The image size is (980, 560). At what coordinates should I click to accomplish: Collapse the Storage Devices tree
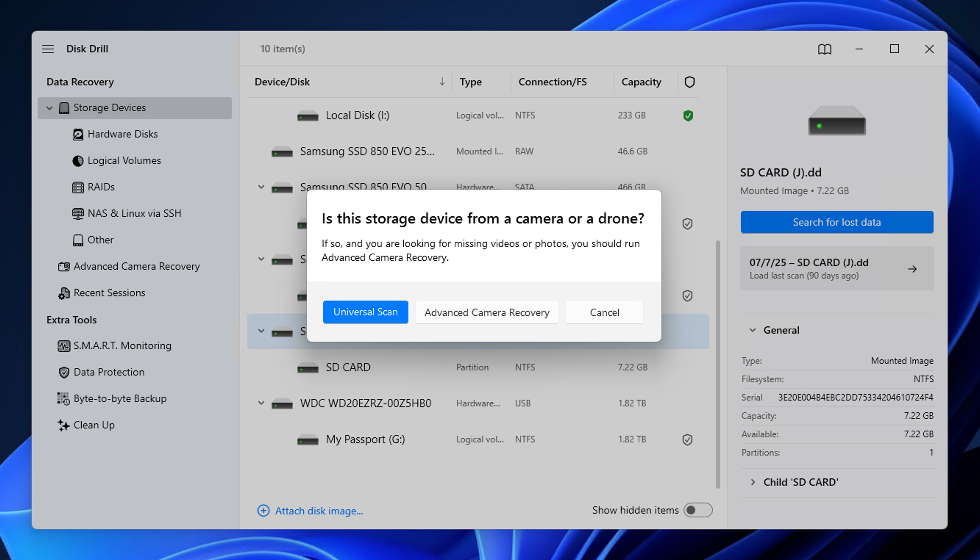click(49, 108)
